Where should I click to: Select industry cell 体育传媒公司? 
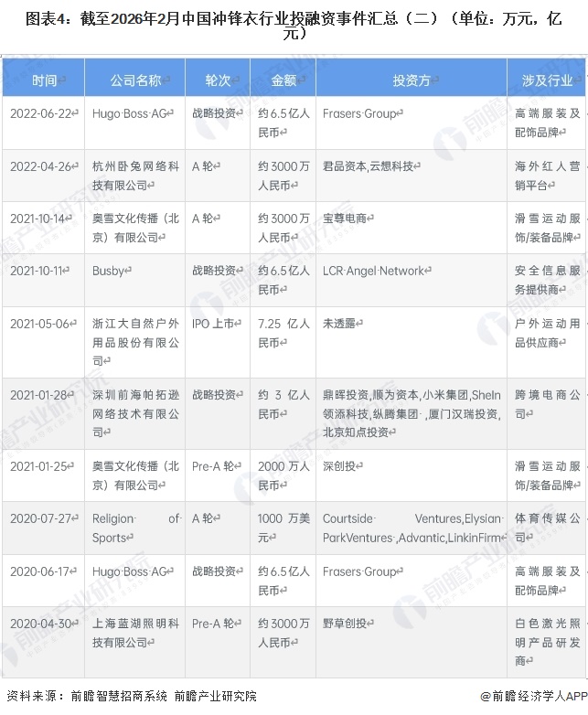(548, 528)
